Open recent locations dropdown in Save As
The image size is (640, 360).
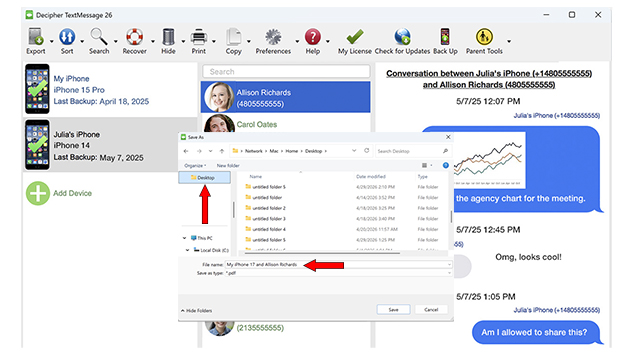211,151
